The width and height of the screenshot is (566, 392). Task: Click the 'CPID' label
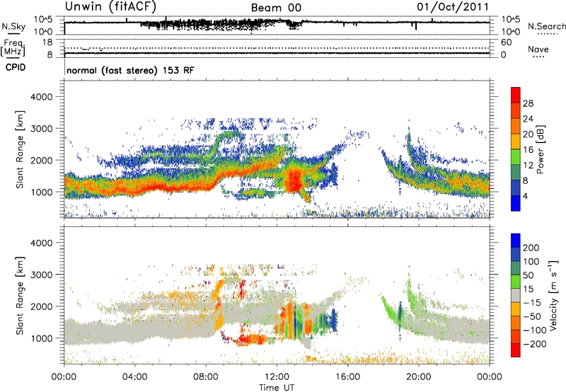point(16,67)
